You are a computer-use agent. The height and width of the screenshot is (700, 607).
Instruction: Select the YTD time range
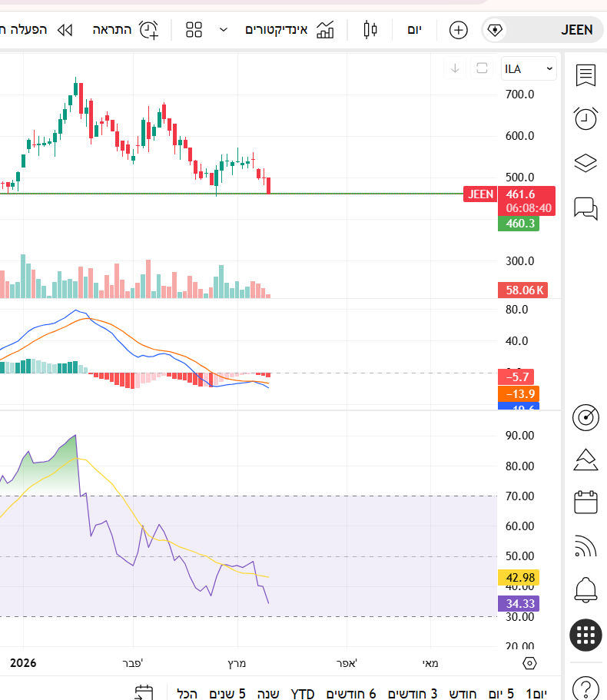coord(303,694)
